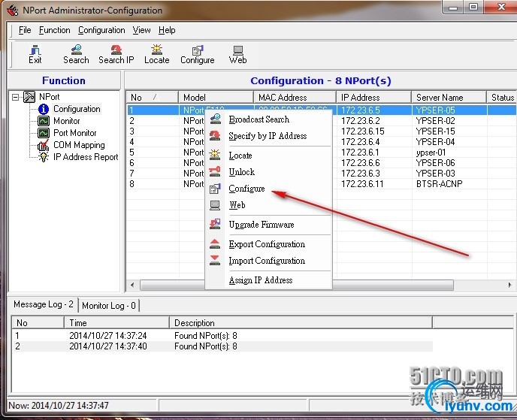Select IP address 172.23.6.15 cell
This screenshot has height=420, width=517.
pyautogui.click(x=363, y=131)
